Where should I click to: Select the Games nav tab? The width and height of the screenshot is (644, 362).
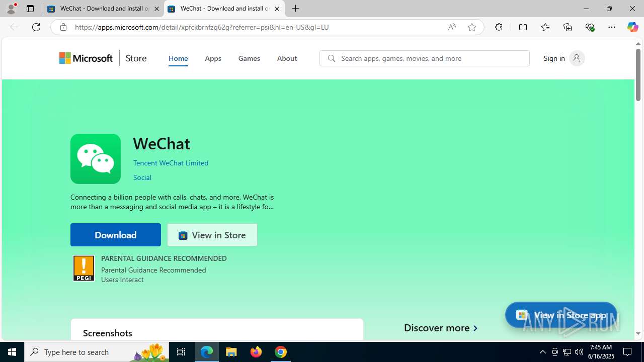coord(249,58)
